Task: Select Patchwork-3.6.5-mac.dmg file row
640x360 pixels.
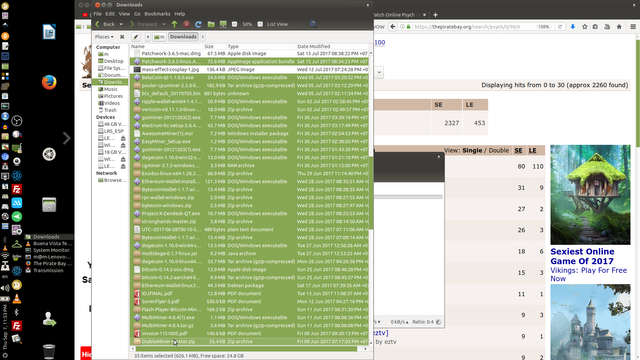Action: click(x=250, y=53)
